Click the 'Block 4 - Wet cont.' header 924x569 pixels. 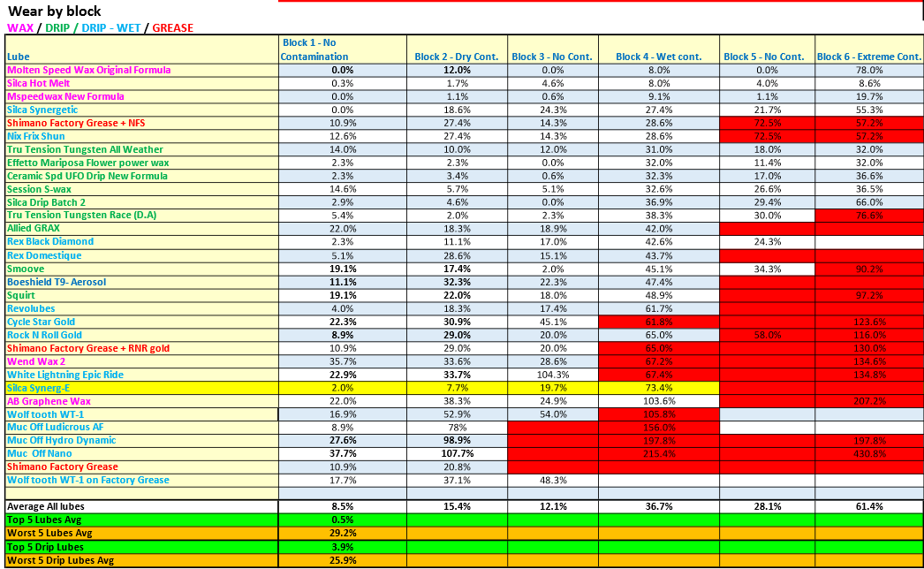click(658, 57)
